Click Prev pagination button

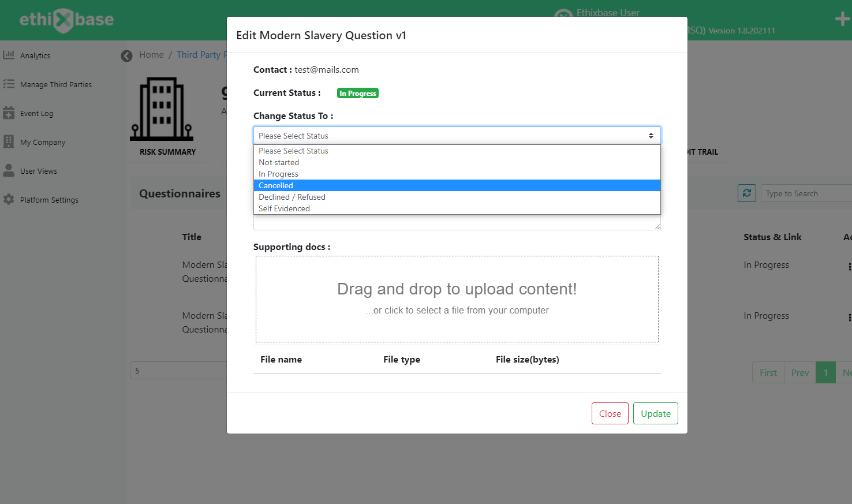point(800,372)
